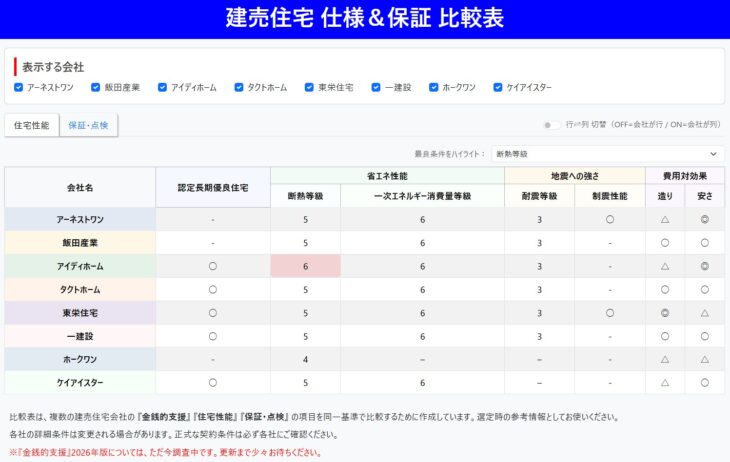
Task: Click the 耐震等級 column header
Action: click(x=539, y=196)
